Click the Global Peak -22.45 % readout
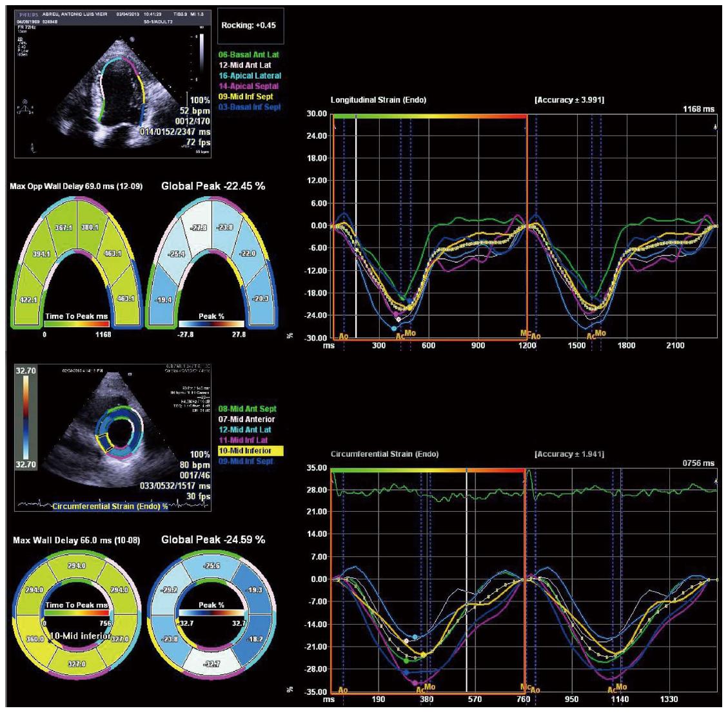Screen dimensions: 728x713 click(213, 186)
